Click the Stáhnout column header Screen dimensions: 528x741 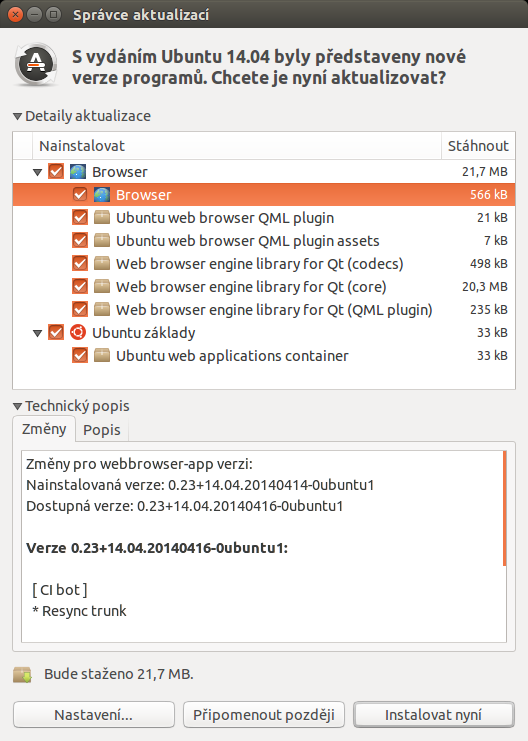[478, 146]
